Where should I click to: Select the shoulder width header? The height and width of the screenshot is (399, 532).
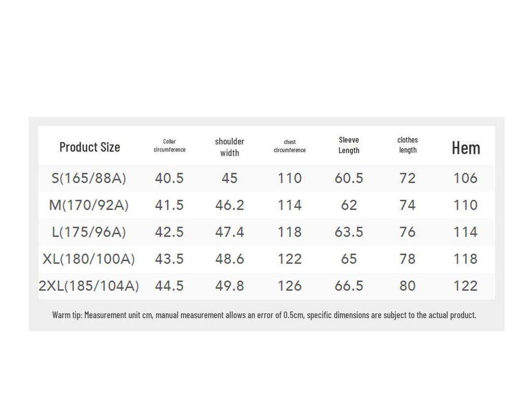click(x=230, y=147)
